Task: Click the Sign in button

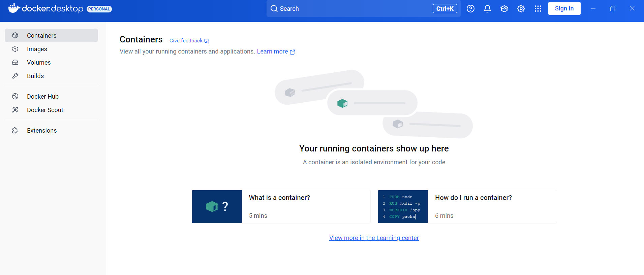Action: click(564, 8)
